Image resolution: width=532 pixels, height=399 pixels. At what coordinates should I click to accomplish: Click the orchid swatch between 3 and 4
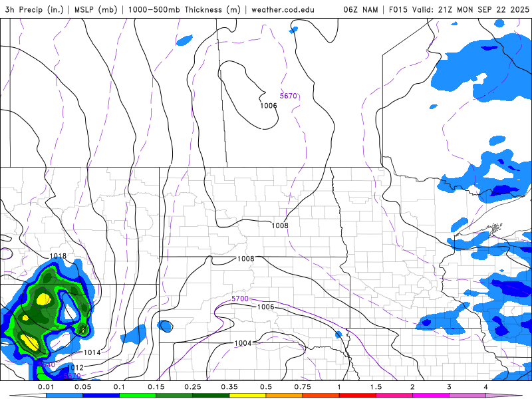pyautogui.click(x=467, y=396)
